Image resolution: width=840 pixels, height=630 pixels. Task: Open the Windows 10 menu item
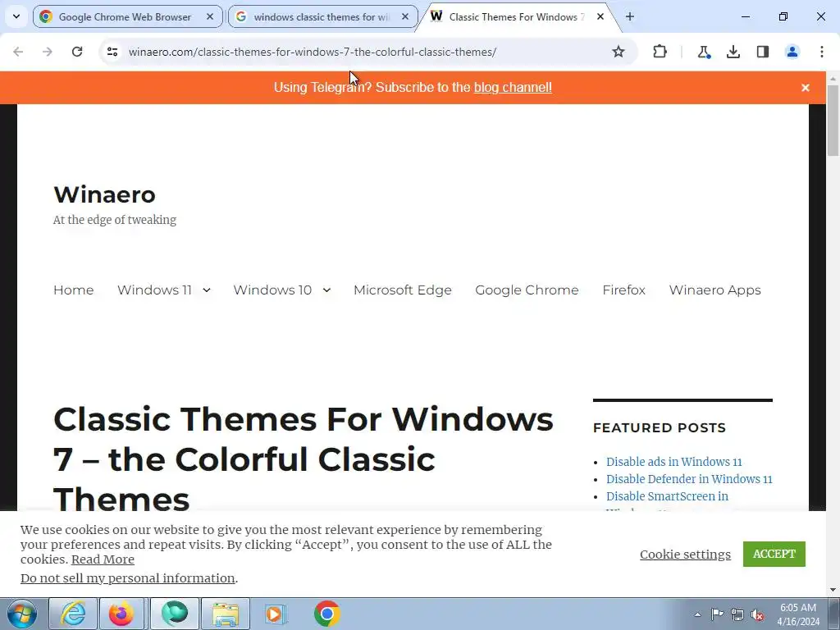[x=272, y=290]
